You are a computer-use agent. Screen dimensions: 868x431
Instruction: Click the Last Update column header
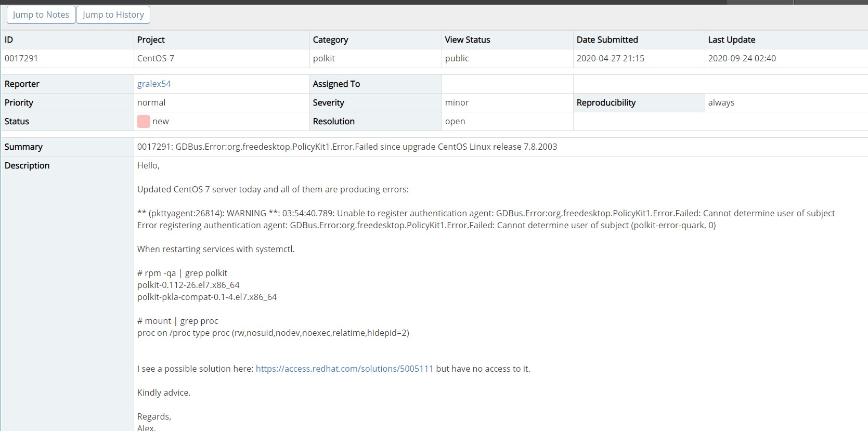731,40
